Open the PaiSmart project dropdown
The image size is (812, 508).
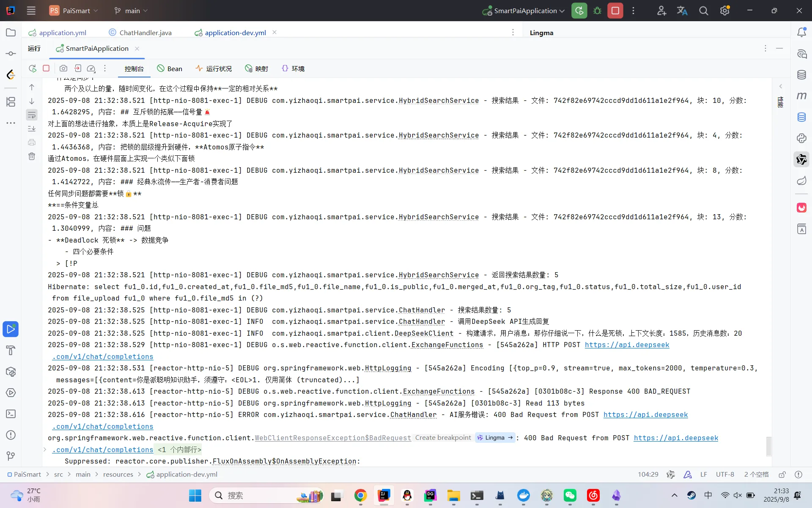pos(77,11)
